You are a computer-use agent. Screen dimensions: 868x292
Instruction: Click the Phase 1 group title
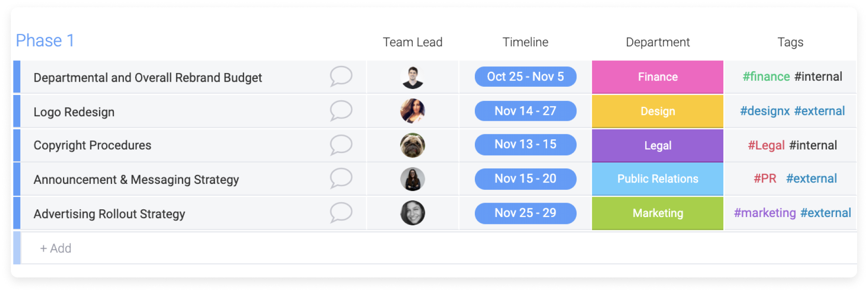(45, 40)
